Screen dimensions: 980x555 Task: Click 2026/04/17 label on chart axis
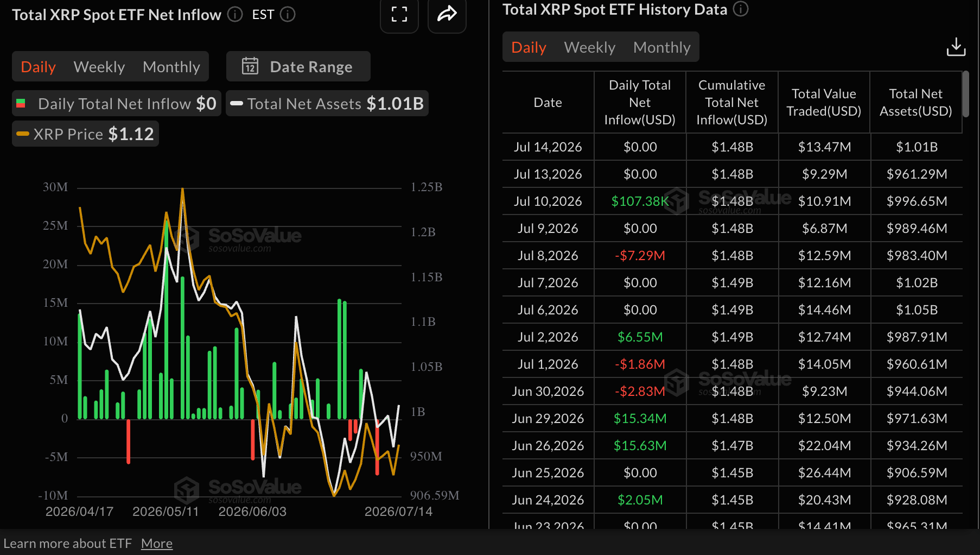(79, 512)
